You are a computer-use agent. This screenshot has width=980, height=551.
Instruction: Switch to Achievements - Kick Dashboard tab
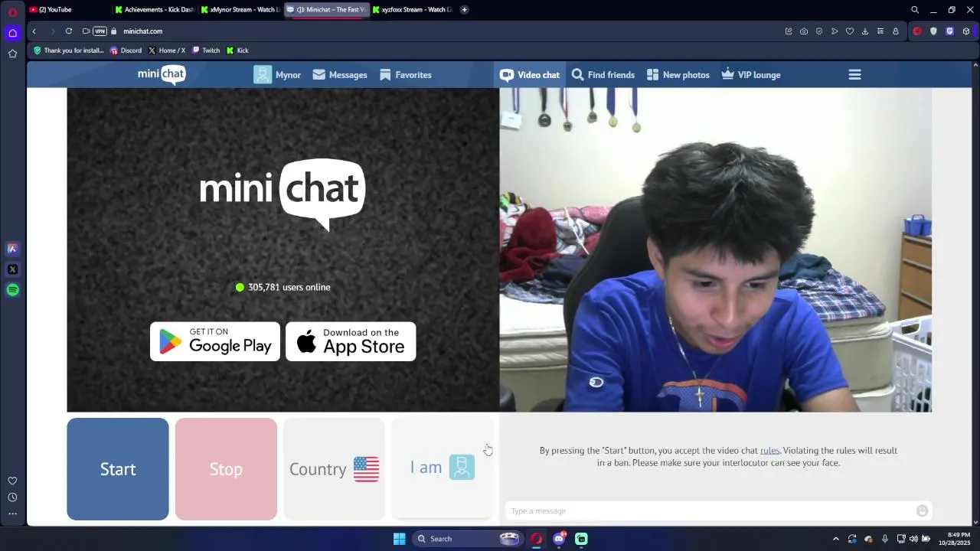coord(154,10)
